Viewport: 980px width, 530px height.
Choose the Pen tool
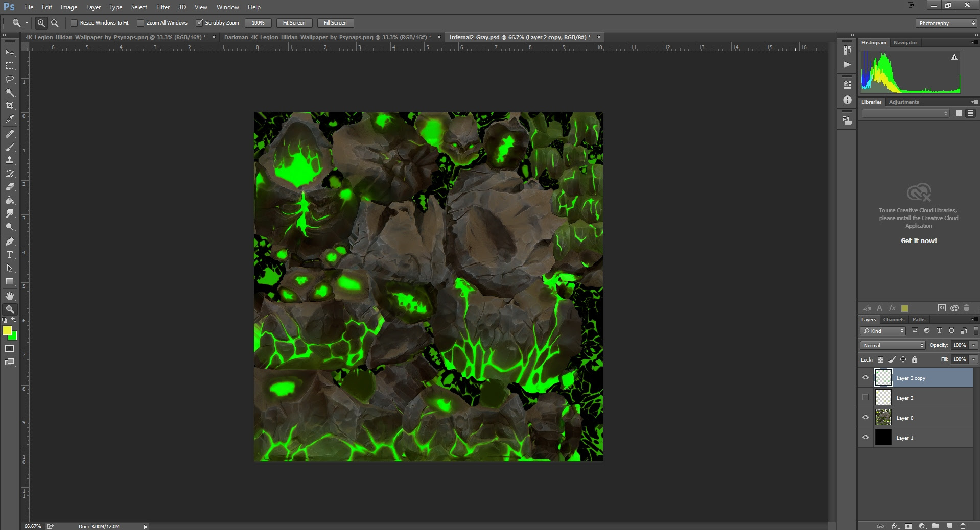pyautogui.click(x=10, y=241)
